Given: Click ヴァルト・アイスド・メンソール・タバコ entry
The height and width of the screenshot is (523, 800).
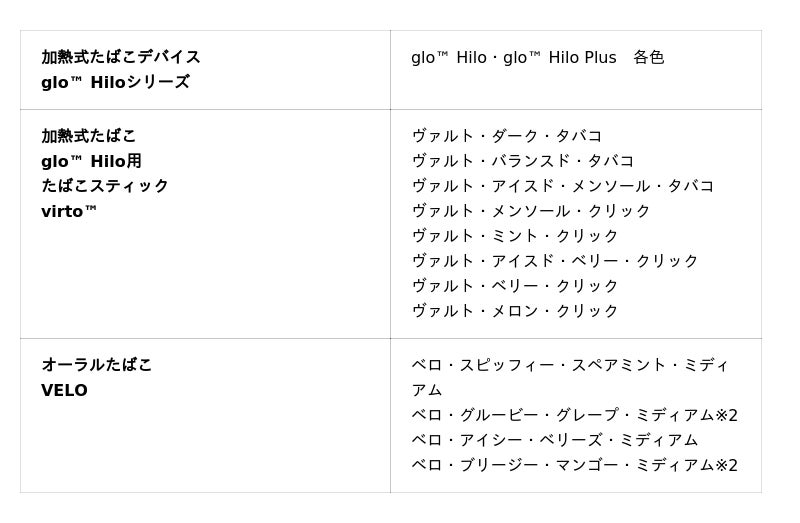Looking at the screenshot, I should (563, 186).
